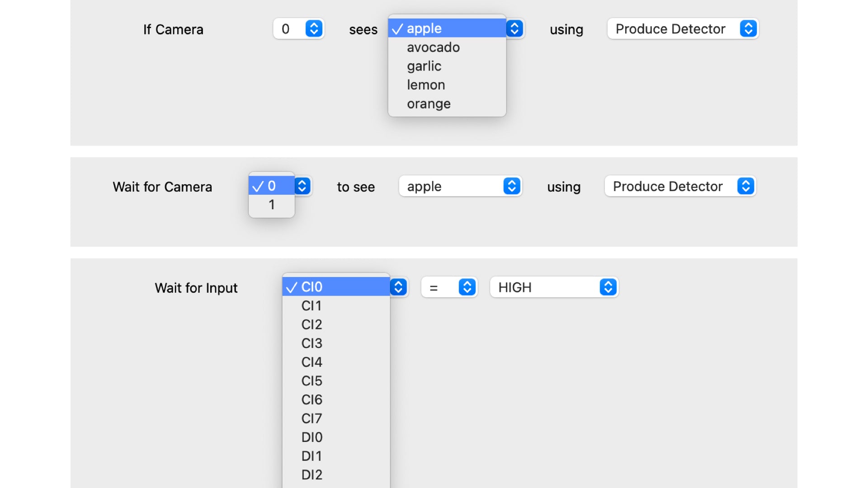
Task: Choose camera 1 in Wait for Camera
Action: [272, 205]
